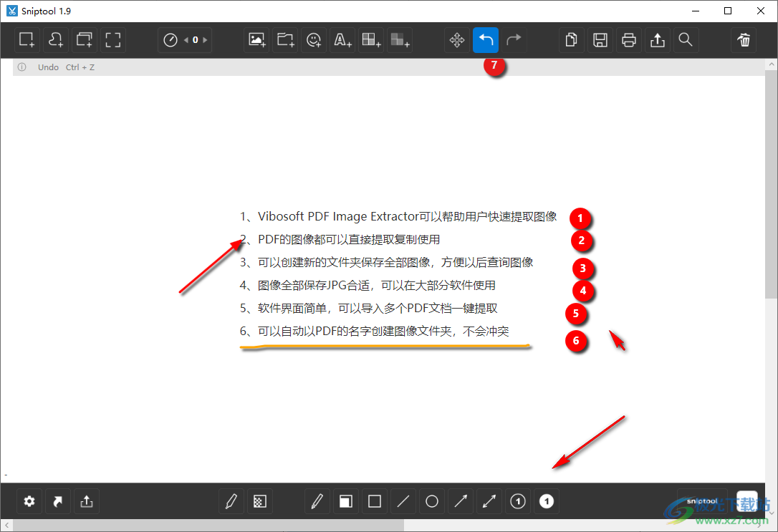Apply the blur effect tool

click(x=399, y=39)
